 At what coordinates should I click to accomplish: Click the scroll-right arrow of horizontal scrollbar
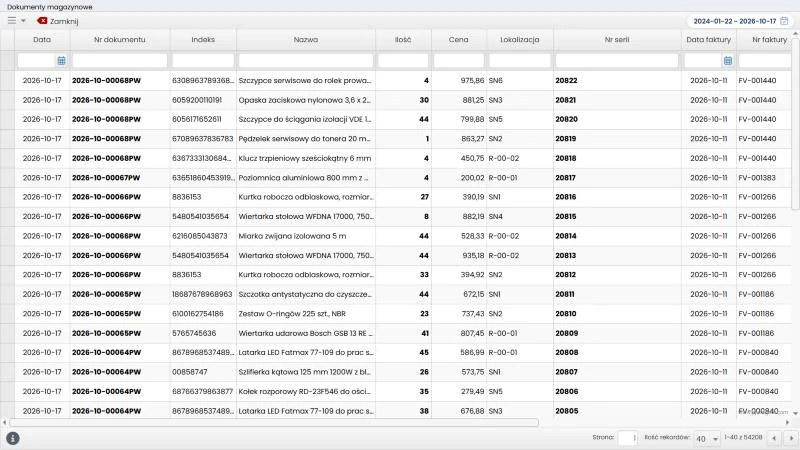[x=787, y=422]
